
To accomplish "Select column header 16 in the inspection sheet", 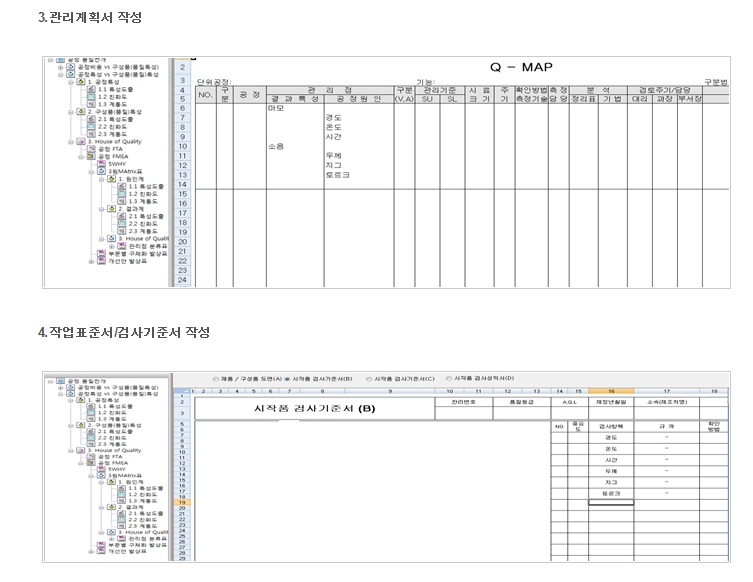I will tap(610, 391).
